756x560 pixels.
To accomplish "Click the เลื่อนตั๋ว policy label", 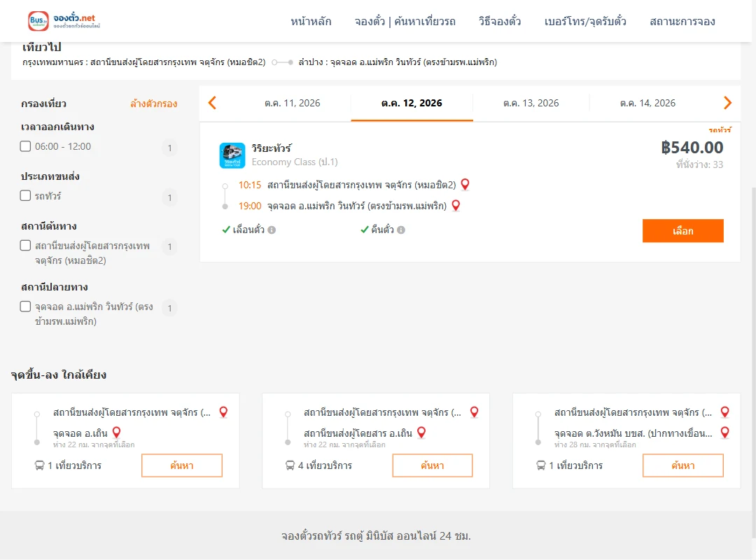I will pyautogui.click(x=248, y=230).
